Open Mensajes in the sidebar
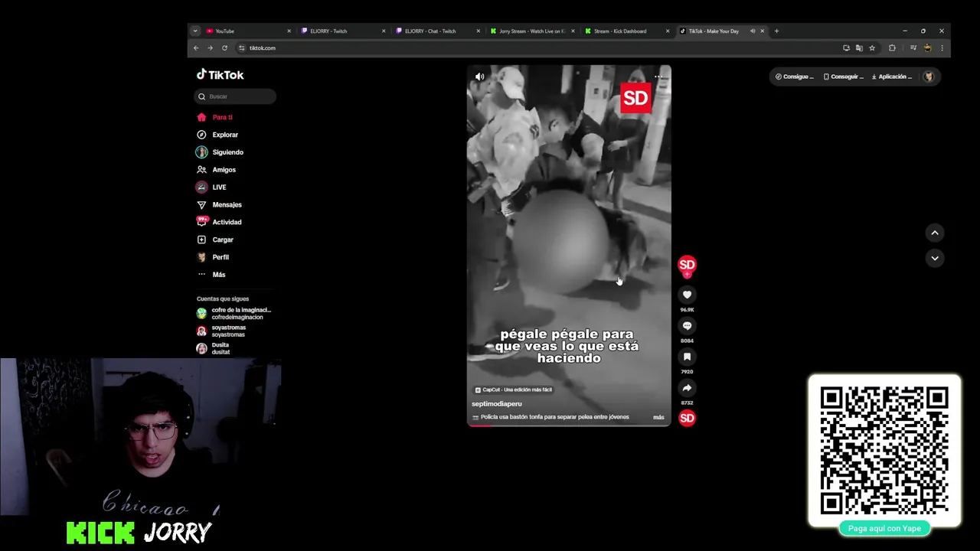Viewport: 980px width, 551px height. pyautogui.click(x=220, y=205)
